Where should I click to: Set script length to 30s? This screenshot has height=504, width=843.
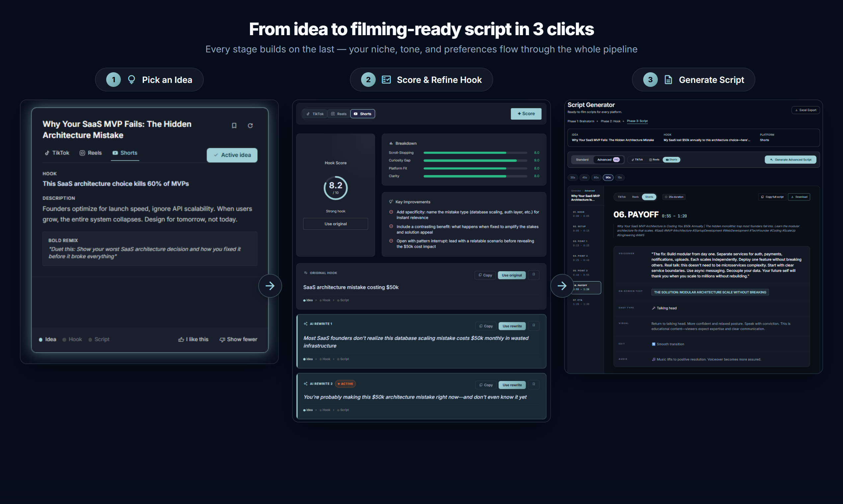573,177
